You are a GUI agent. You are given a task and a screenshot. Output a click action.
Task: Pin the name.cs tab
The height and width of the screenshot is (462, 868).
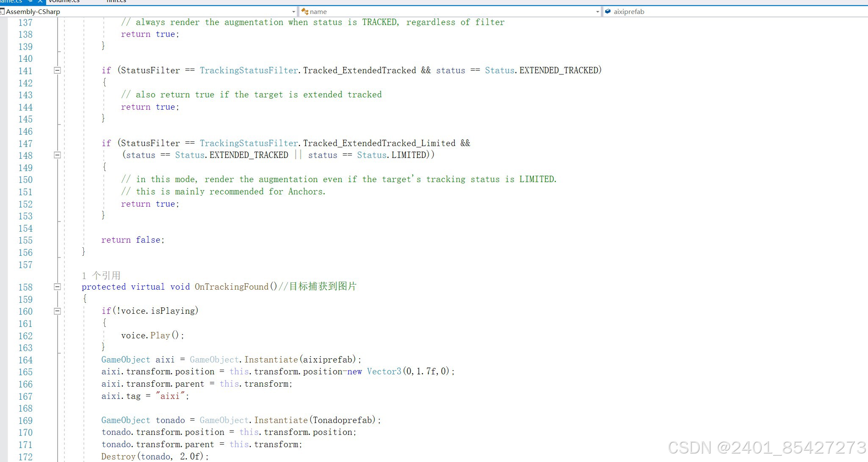pos(30,2)
